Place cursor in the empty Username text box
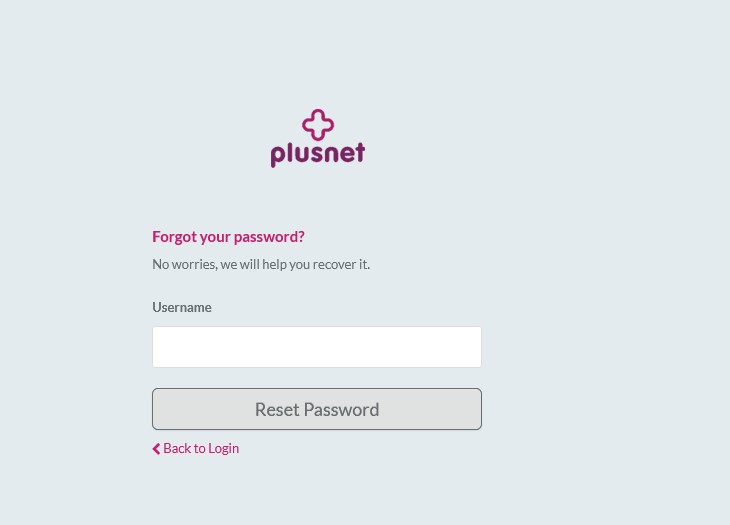The image size is (730, 525). click(317, 347)
